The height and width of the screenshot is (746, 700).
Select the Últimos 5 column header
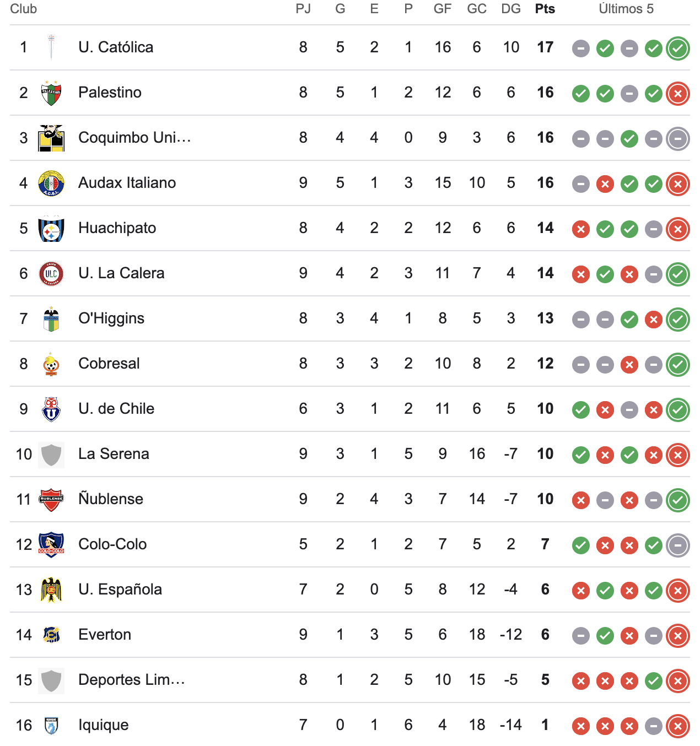pos(626,9)
